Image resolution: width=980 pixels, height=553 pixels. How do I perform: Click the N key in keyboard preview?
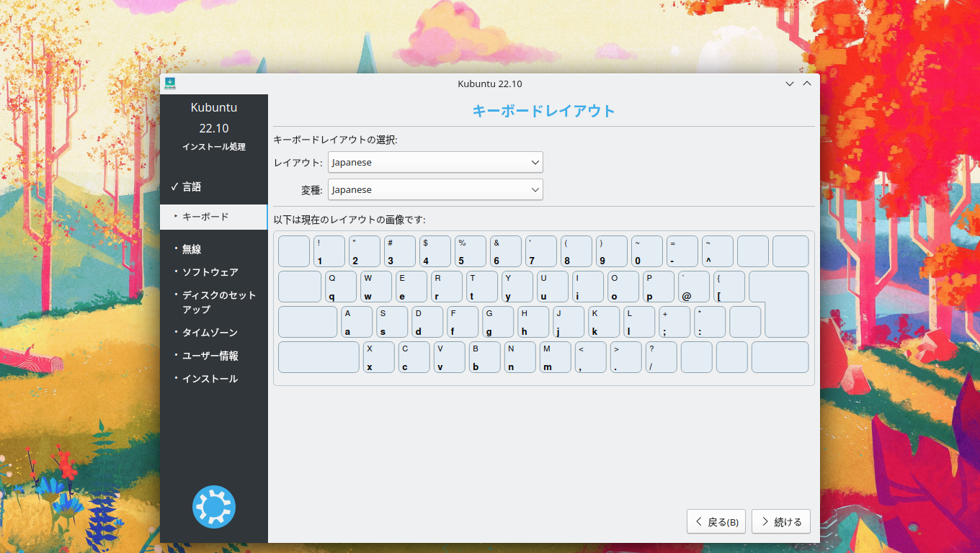pyautogui.click(x=520, y=357)
